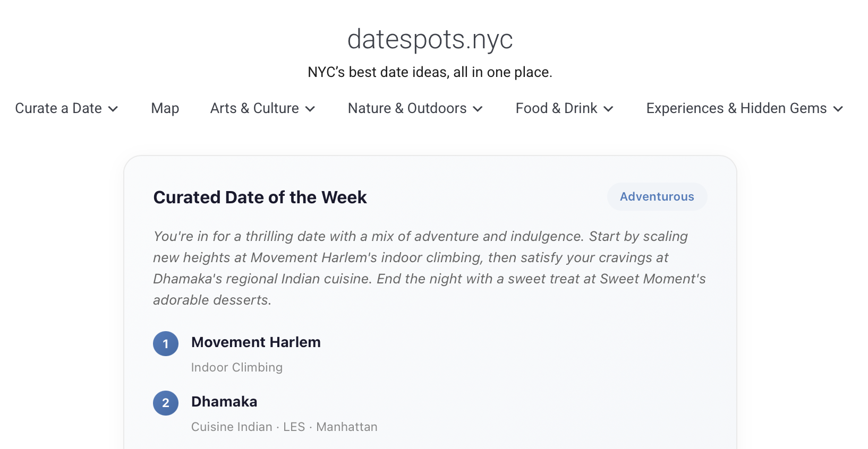Click the blue step "1" icon beside Movement Harlem
This screenshot has height=449, width=868.
click(165, 343)
